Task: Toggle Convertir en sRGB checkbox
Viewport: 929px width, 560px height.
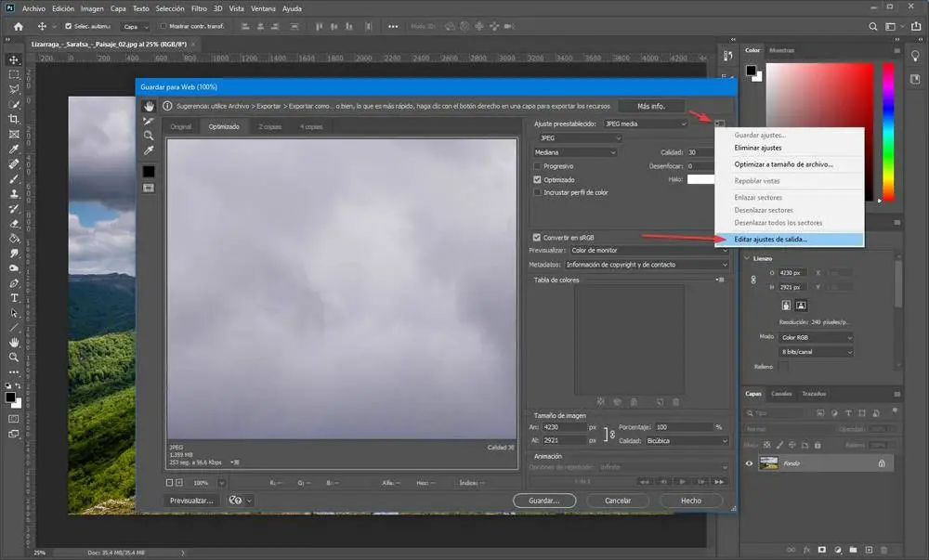Action: click(x=537, y=237)
